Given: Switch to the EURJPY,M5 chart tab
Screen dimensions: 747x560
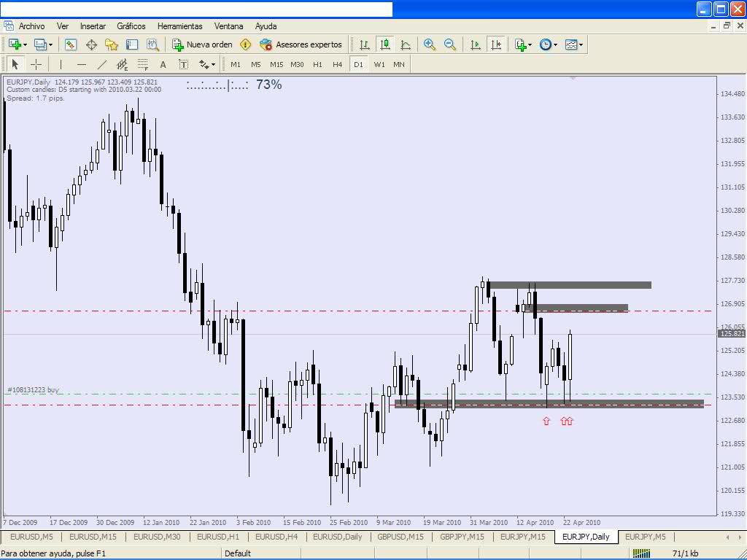Looking at the screenshot, I should (645, 537).
